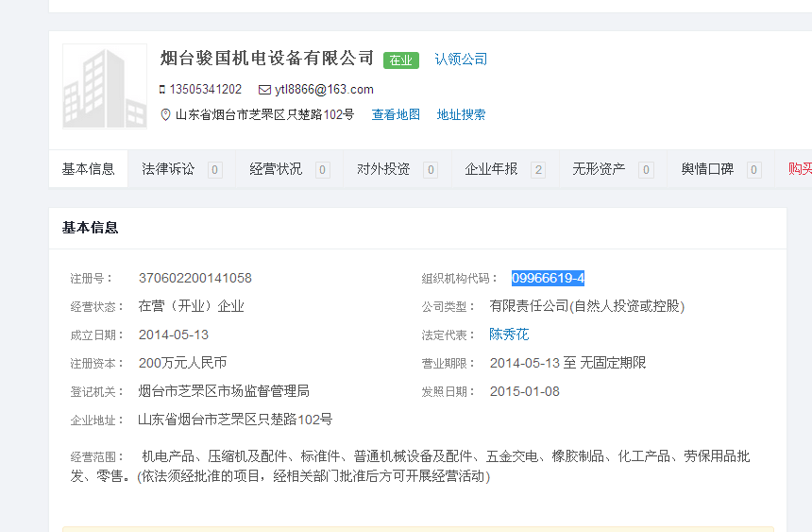Click the phone icon beside 13505341202

click(x=162, y=90)
